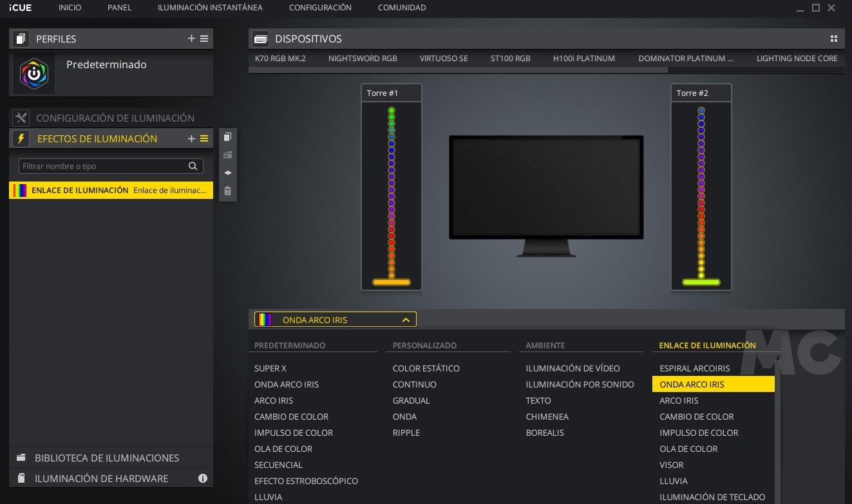Select the H100i PLATINUM device tab
The height and width of the screenshot is (504, 852).
[x=583, y=59]
